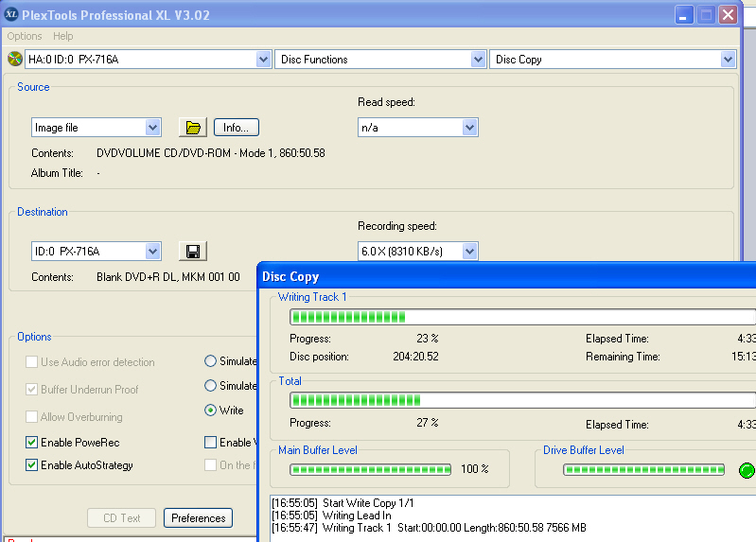Open the yellow folder browse icon
The image size is (756, 542).
click(193, 128)
